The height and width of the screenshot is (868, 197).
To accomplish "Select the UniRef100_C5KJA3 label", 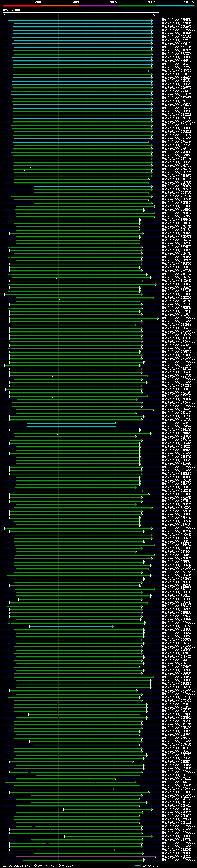I will pos(177,277).
